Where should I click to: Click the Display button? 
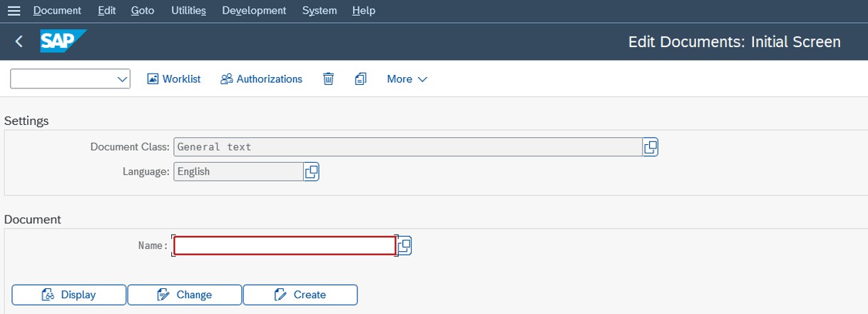69,294
